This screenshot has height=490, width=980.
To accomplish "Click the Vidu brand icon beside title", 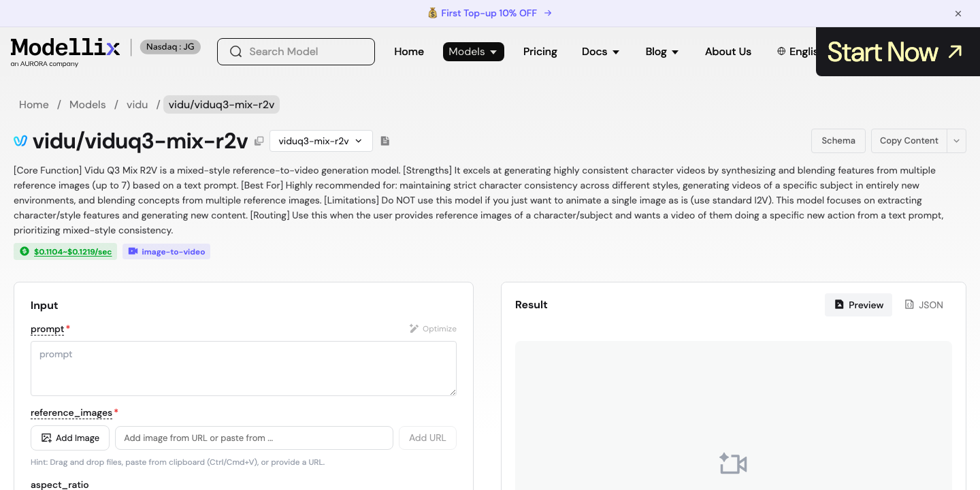I will coord(20,141).
